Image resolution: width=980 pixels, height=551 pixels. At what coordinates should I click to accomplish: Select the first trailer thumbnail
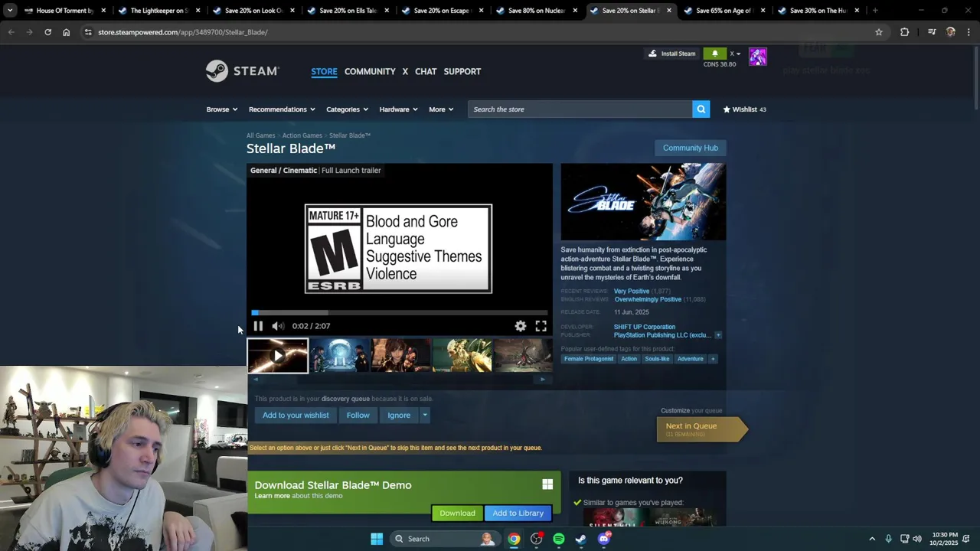click(277, 356)
